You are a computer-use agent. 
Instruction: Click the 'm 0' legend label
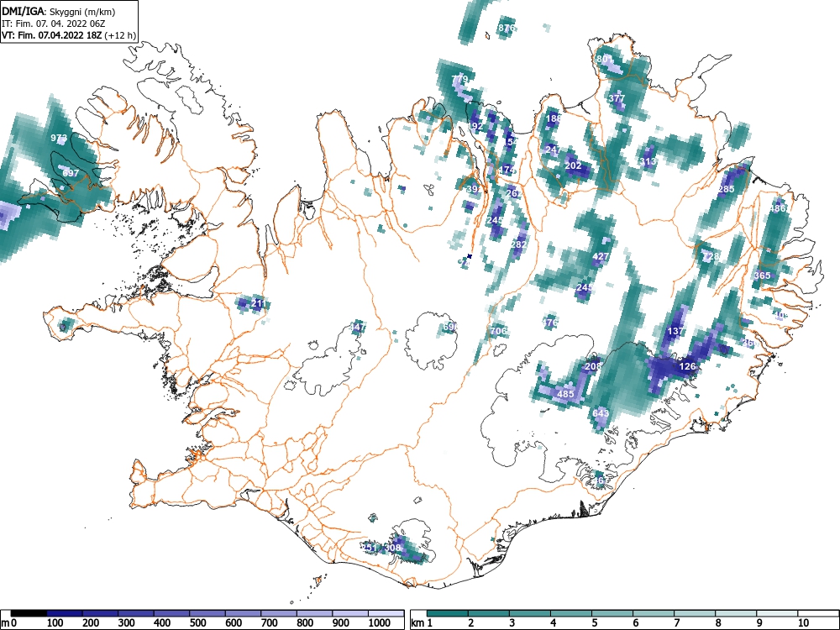point(9,623)
